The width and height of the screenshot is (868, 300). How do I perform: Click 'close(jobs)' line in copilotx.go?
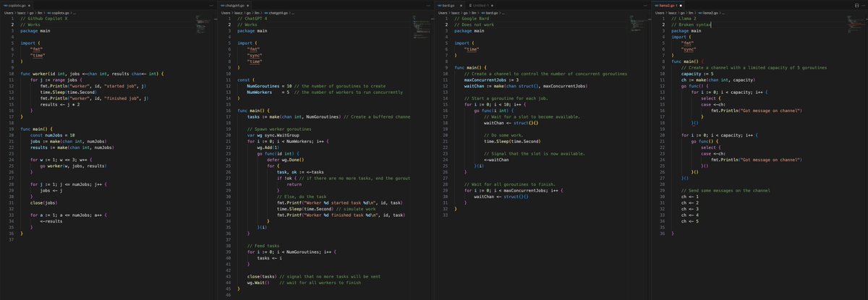(x=43, y=204)
